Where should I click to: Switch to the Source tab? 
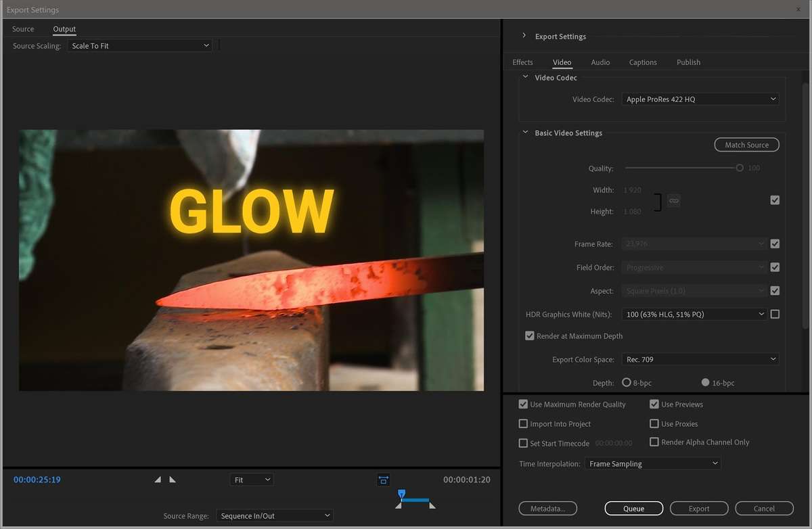22,29
